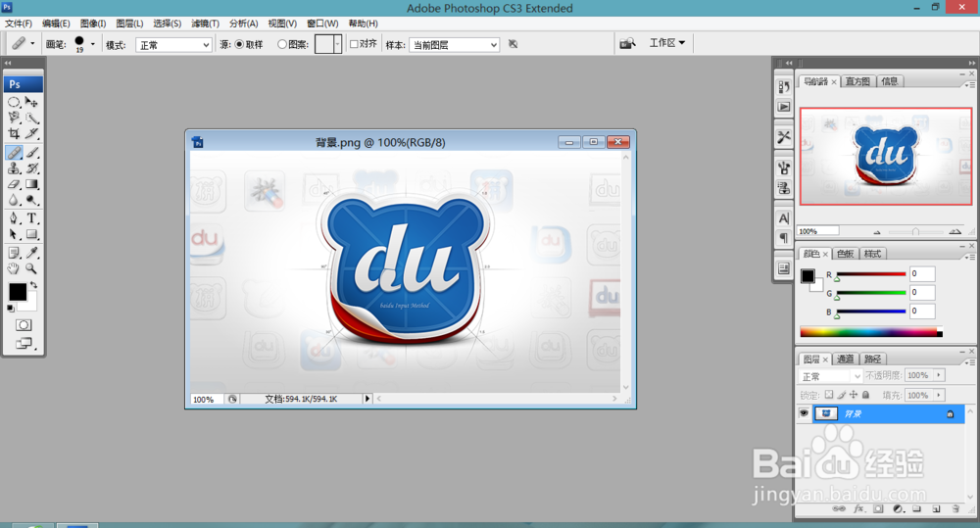Select the Dodge tool
This screenshot has width=980, height=528.
click(31, 200)
